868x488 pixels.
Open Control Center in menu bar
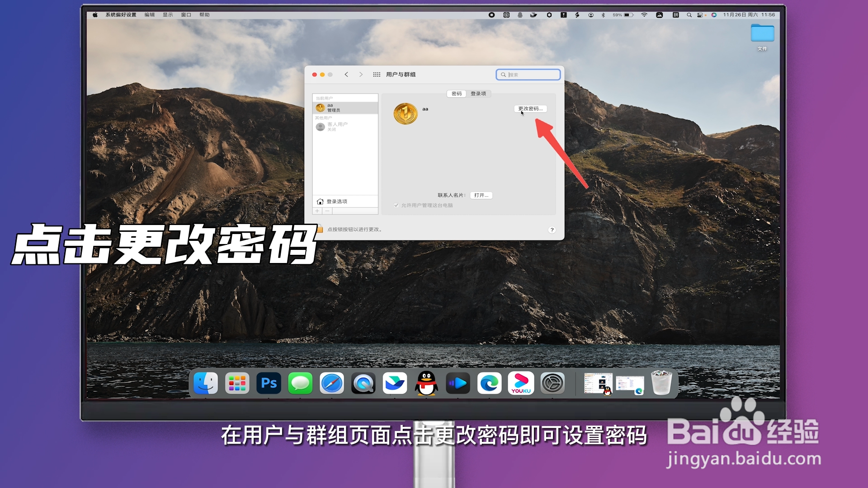pyautogui.click(x=700, y=15)
